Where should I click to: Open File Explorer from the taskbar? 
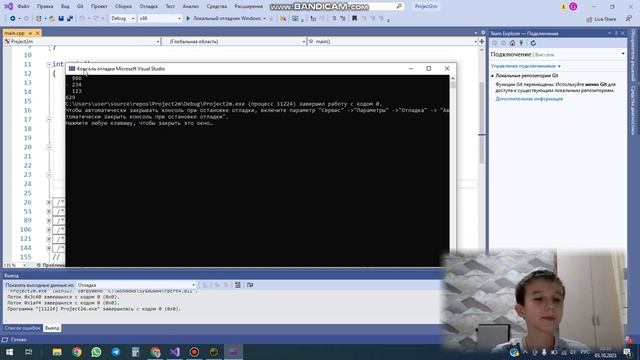[57, 352]
